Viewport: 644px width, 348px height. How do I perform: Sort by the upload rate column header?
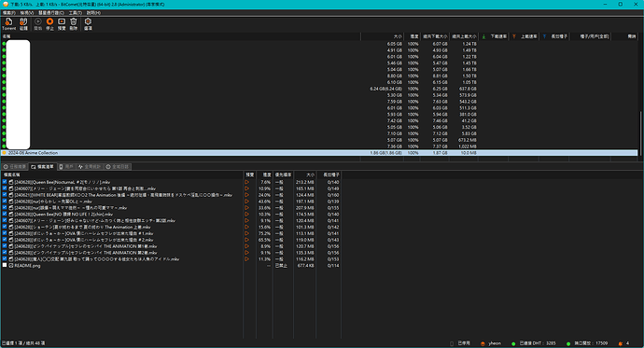pos(525,36)
